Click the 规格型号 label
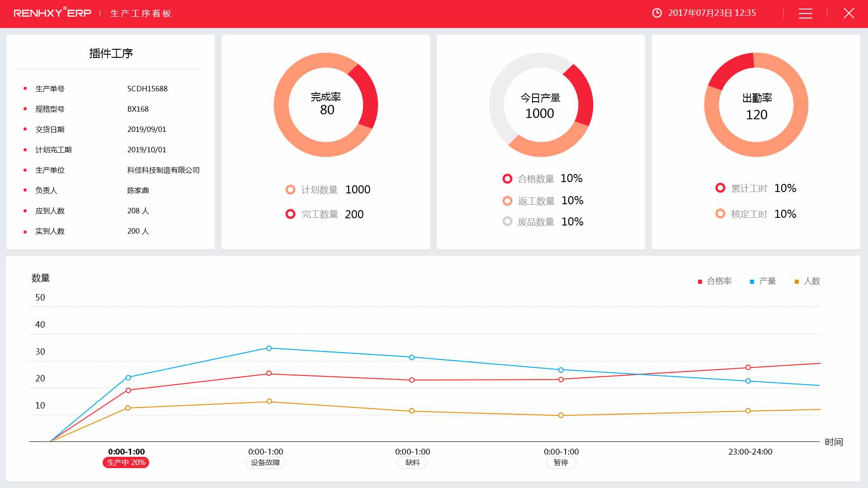Image resolution: width=868 pixels, height=488 pixels. point(50,109)
